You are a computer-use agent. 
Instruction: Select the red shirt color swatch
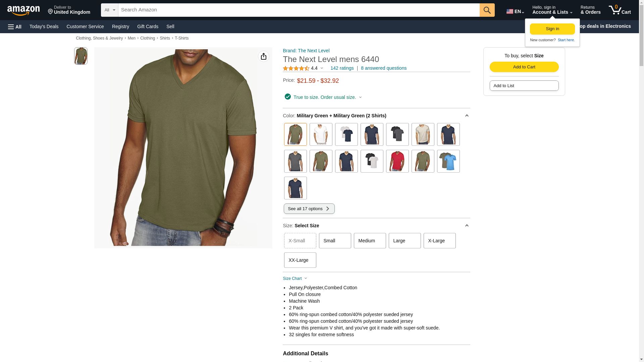tap(397, 161)
